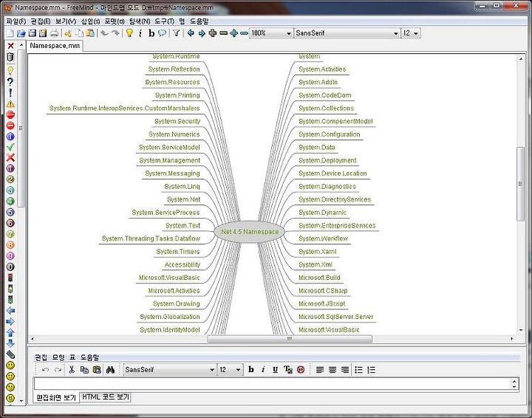This screenshot has height=418, width=532.
Task: Toggle bold on the node in the main toolbar
Action: point(151,33)
